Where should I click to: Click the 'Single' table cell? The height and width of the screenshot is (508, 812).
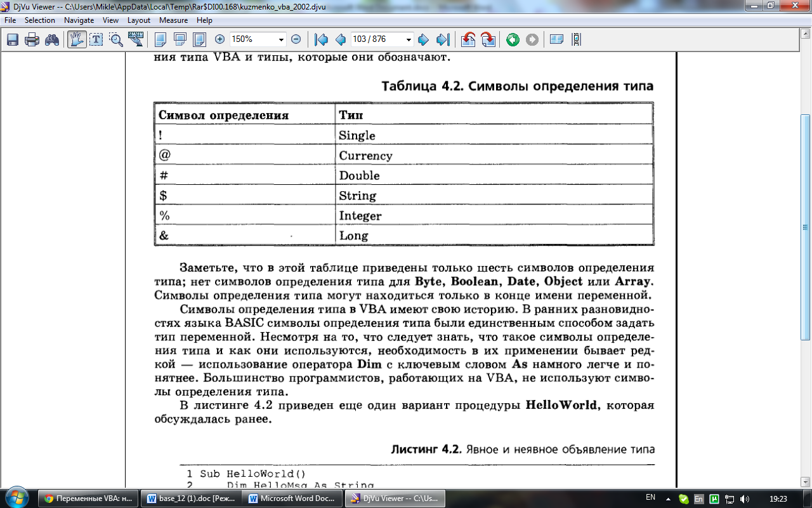pyautogui.click(x=494, y=135)
